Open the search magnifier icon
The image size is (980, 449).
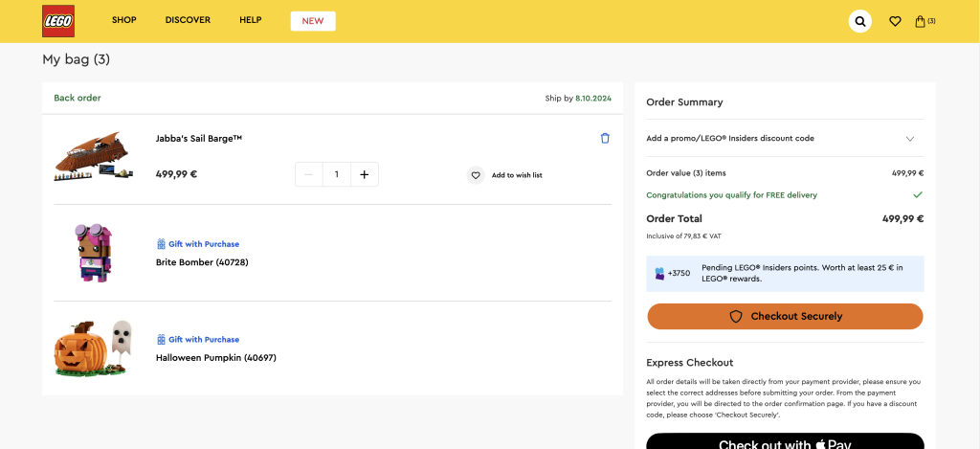(860, 21)
